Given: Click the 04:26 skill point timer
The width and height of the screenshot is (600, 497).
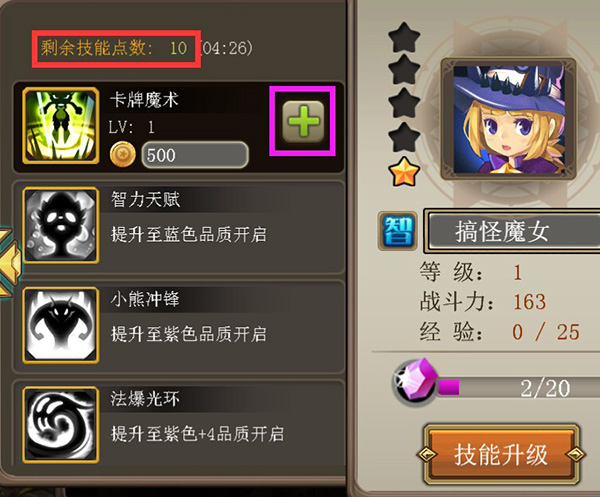Looking at the screenshot, I should (x=227, y=48).
